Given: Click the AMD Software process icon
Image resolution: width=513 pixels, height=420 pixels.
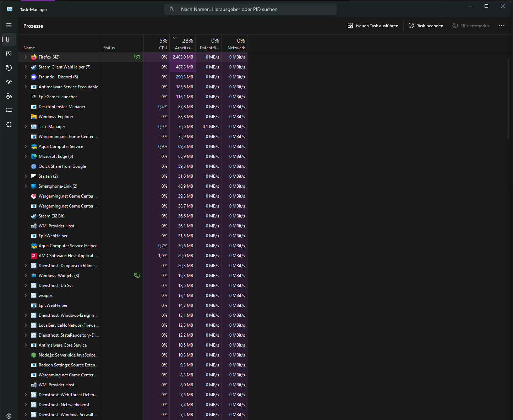Looking at the screenshot, I should (34, 256).
